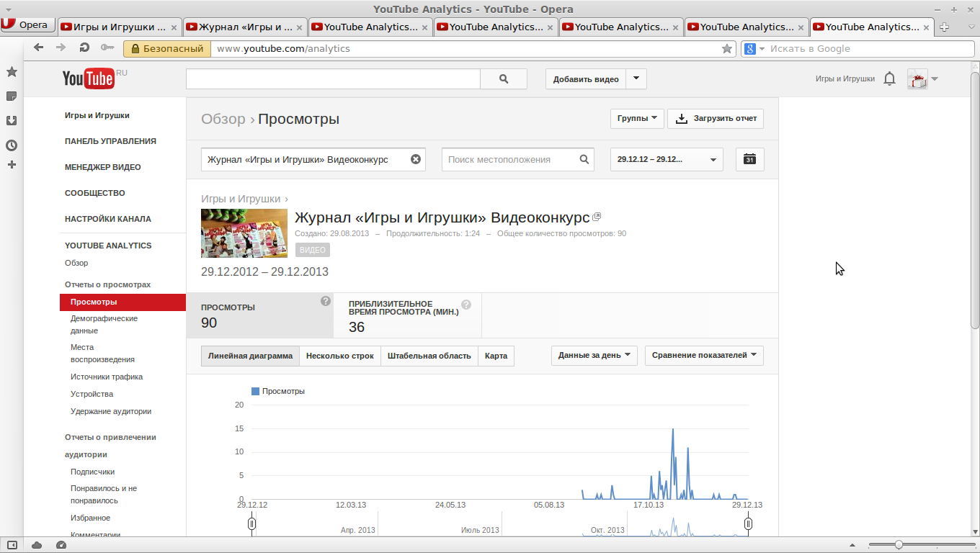This screenshot has width=980, height=553.
Task: Click the YouTube search magnifier icon
Action: 503,78
